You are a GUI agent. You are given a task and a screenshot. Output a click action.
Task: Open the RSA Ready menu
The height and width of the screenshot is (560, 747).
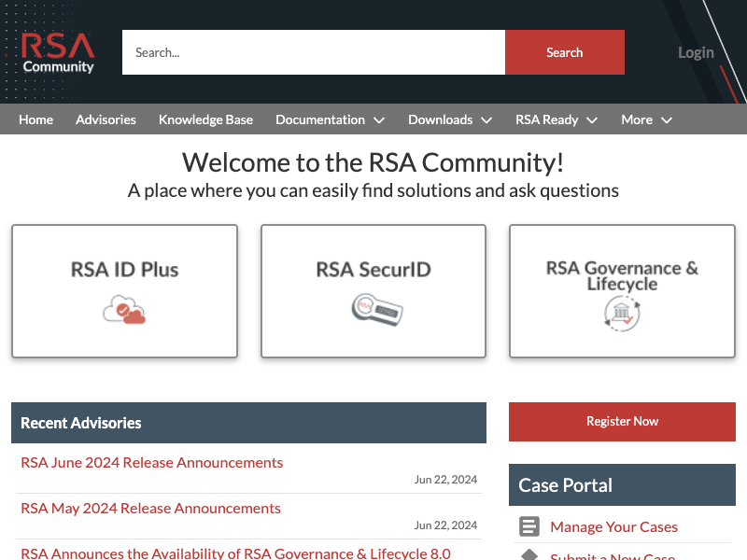pos(547,119)
